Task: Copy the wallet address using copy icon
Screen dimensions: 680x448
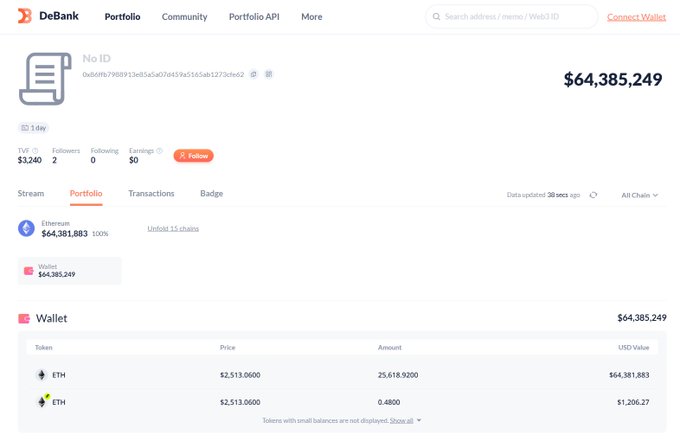Action: coord(254,74)
